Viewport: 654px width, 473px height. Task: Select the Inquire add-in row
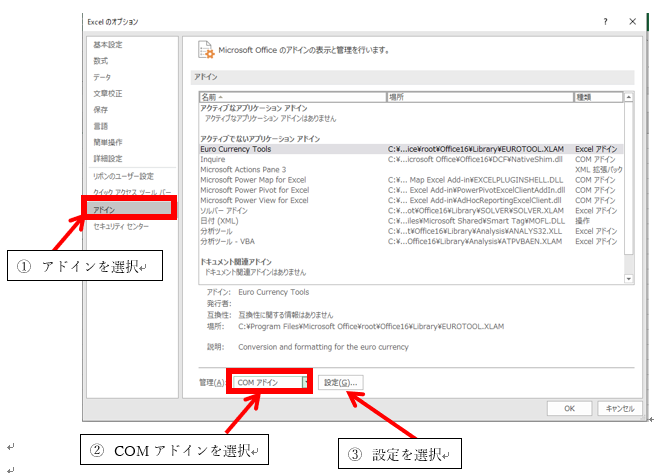point(411,159)
